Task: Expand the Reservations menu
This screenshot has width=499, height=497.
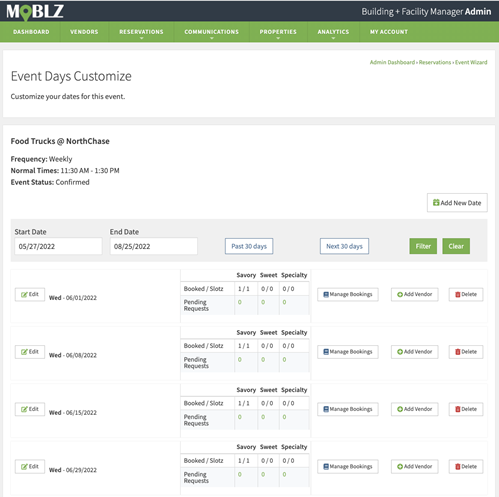Action: pyautogui.click(x=141, y=32)
